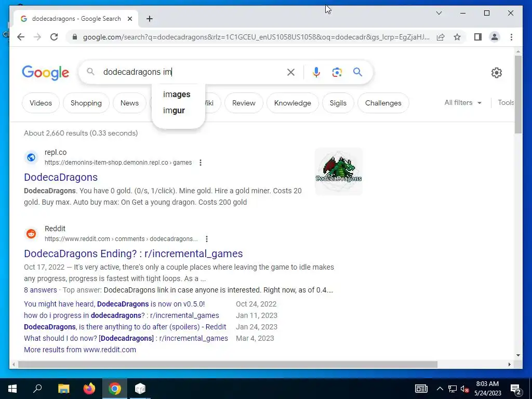Show more results from www.reddit.com
This screenshot has width=532, height=399.
click(79, 350)
